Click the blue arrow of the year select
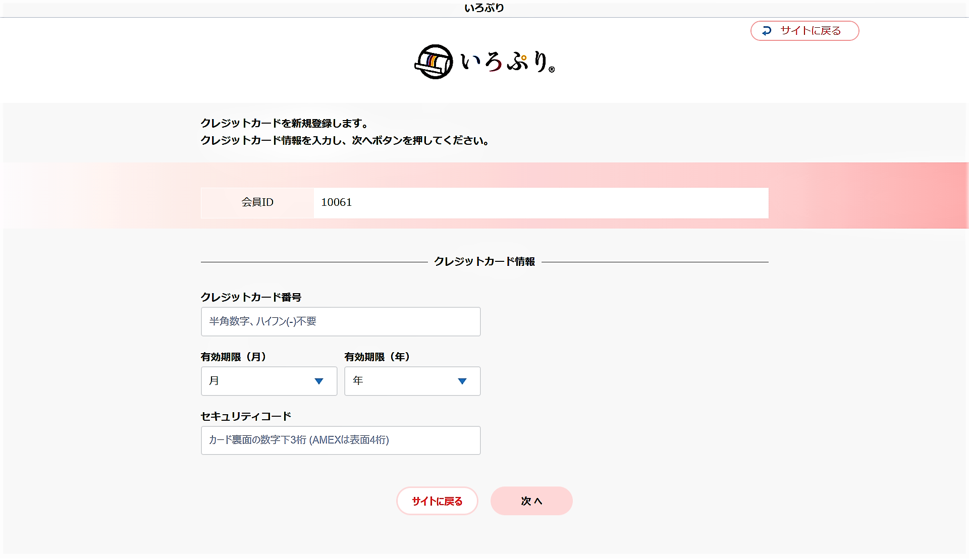Viewport: 969px width, 560px height. (x=462, y=381)
